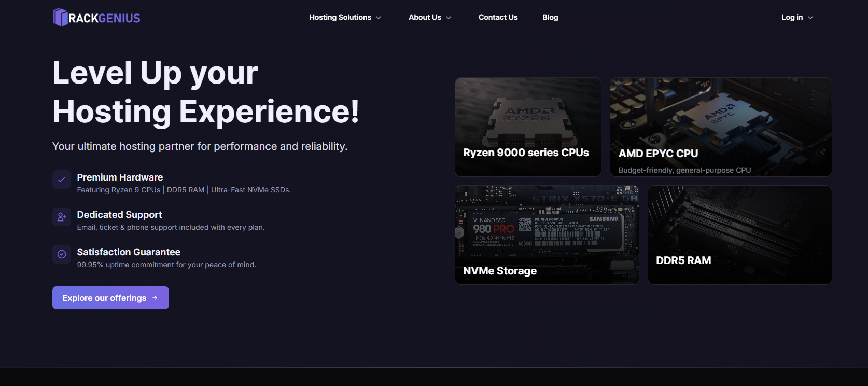The image size is (868, 386).
Task: Open the Log in dropdown chevron
Action: [810, 18]
